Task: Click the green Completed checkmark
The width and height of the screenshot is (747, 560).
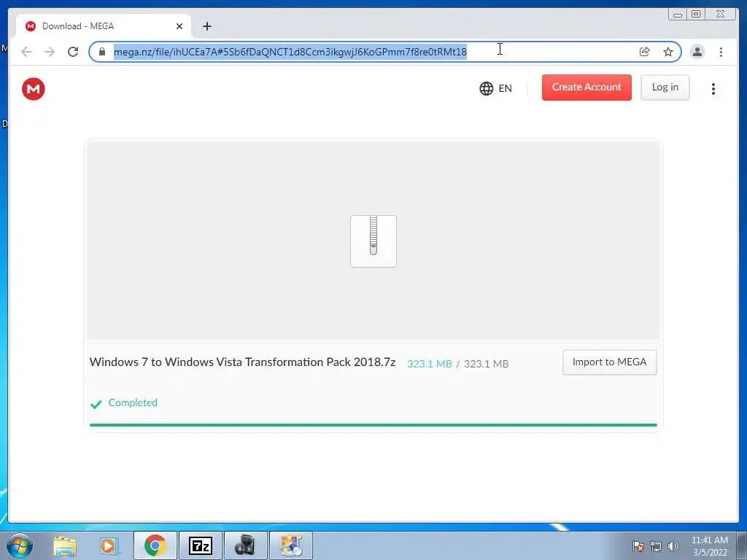Action: 96,404
